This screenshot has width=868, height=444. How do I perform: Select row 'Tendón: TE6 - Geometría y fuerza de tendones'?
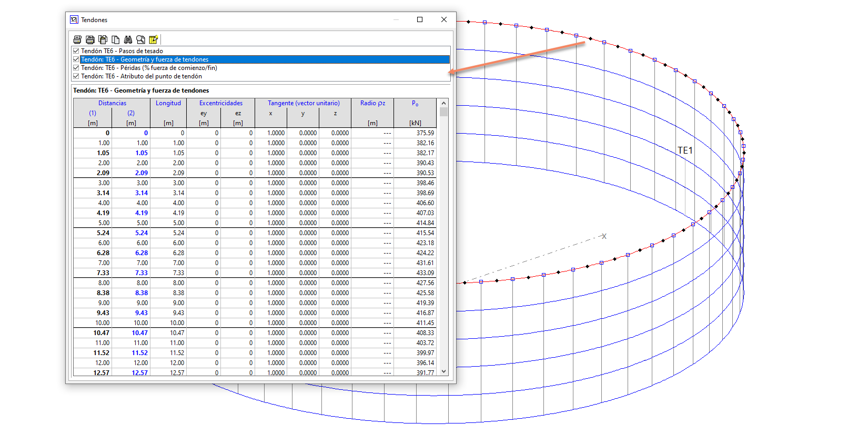[265, 59]
